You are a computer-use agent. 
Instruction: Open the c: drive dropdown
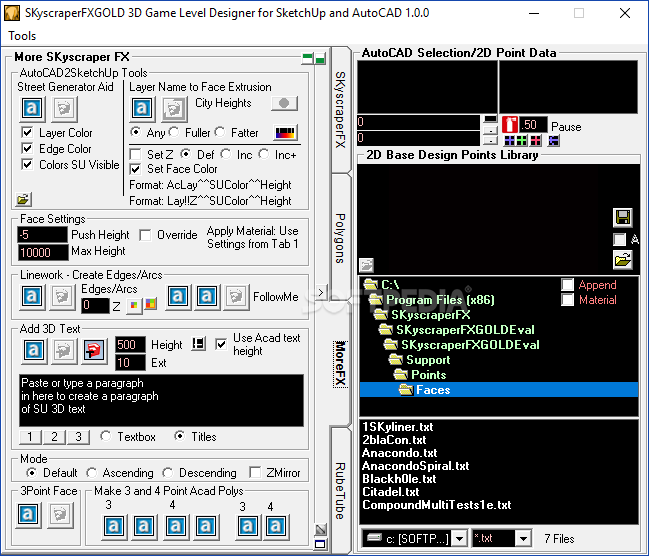[459, 539]
